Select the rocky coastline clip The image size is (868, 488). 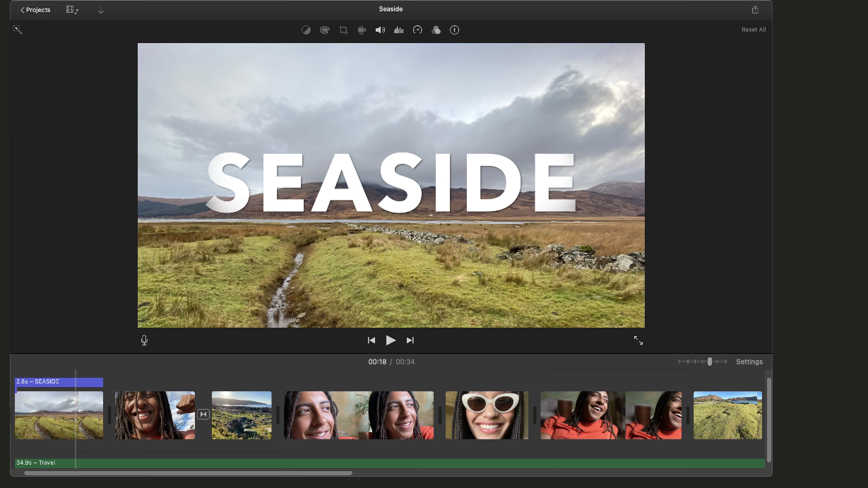242,415
